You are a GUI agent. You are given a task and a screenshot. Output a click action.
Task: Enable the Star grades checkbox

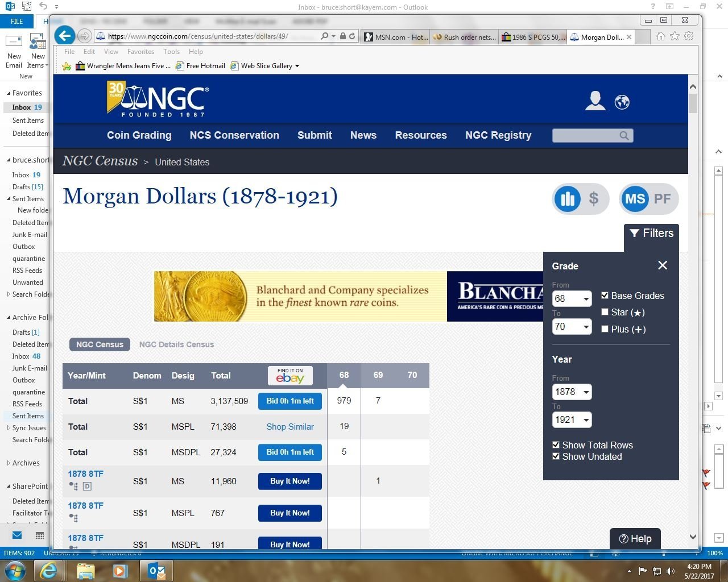tap(605, 312)
